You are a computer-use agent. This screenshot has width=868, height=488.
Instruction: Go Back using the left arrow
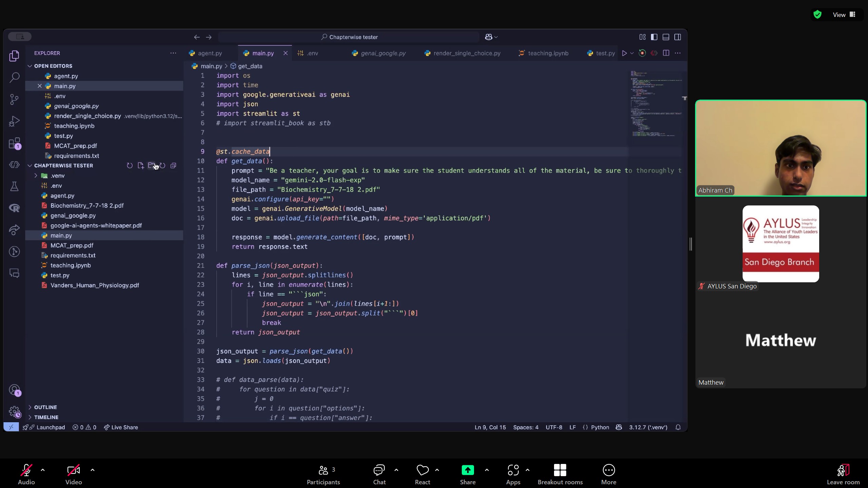197,37
